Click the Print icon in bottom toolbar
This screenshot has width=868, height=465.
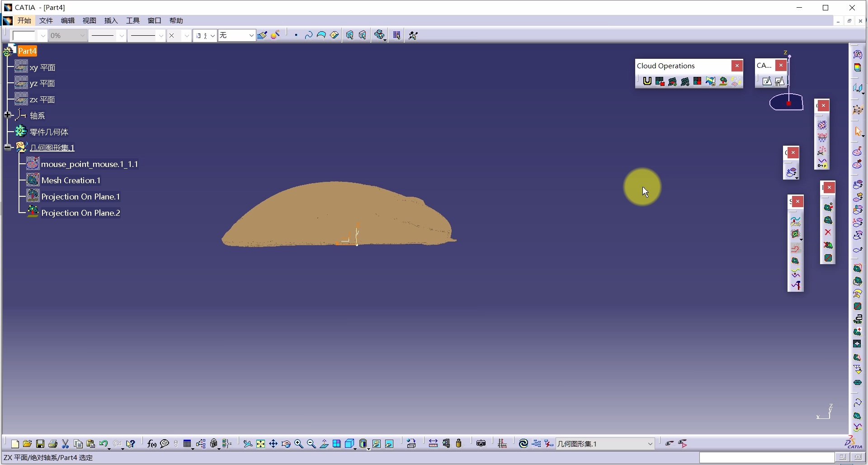click(53, 444)
